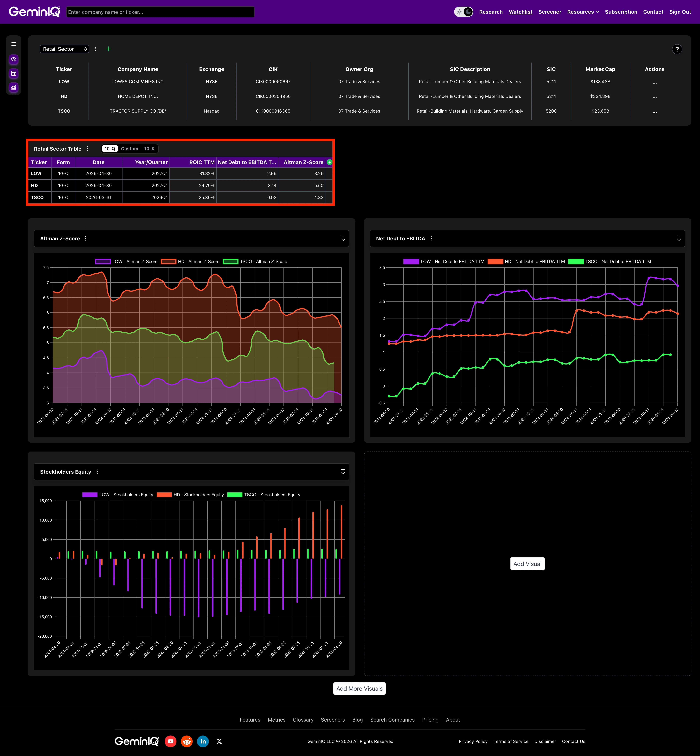Open Stockholders Equity chart options menu
700x756 pixels.
pyautogui.click(x=97, y=472)
